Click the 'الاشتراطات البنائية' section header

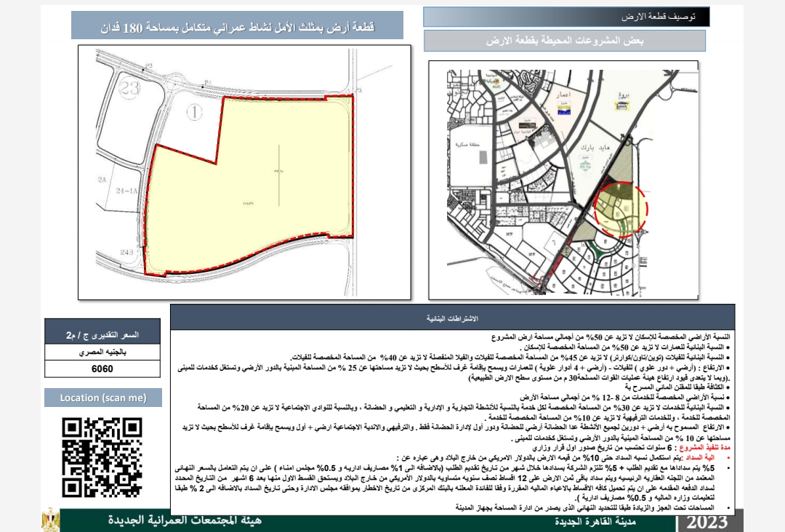coord(452,319)
